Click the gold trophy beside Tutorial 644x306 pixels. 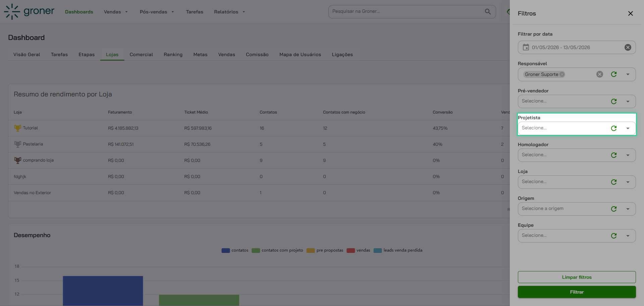17,128
